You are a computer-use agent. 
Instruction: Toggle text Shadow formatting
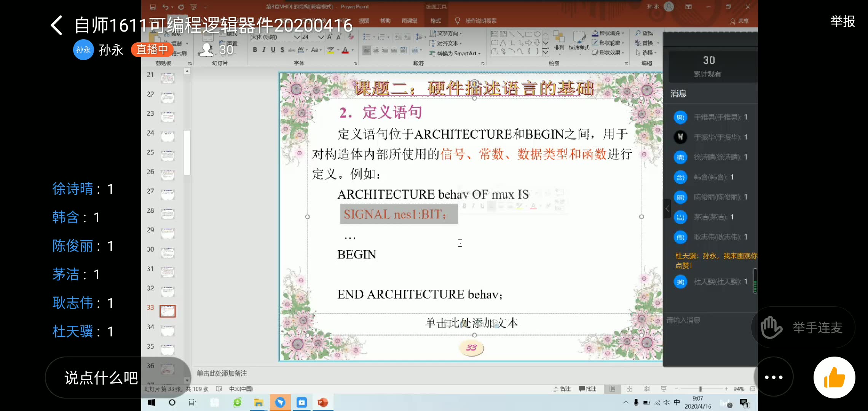tap(282, 49)
